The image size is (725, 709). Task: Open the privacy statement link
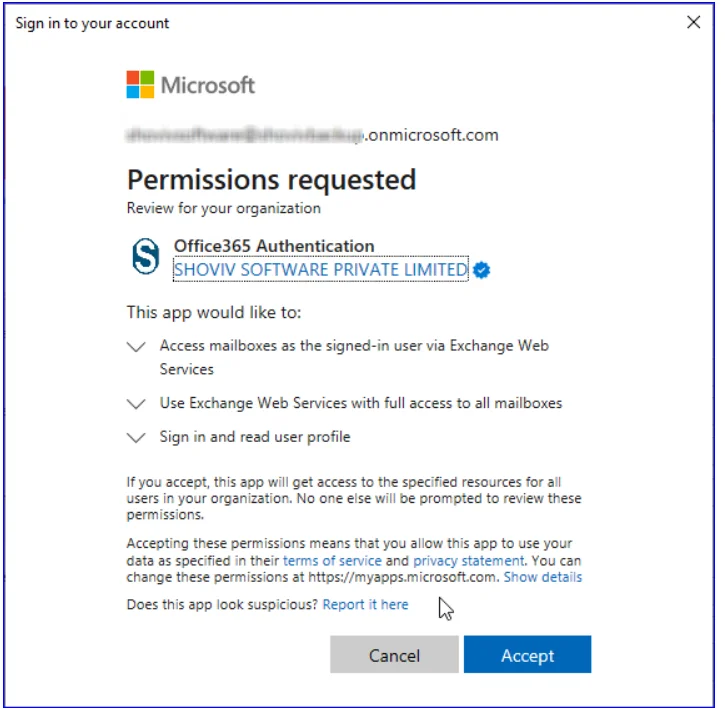[x=468, y=561]
